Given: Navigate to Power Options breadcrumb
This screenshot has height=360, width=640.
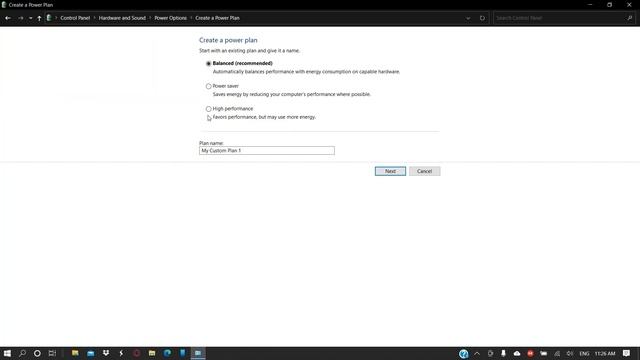Looking at the screenshot, I should tap(171, 18).
